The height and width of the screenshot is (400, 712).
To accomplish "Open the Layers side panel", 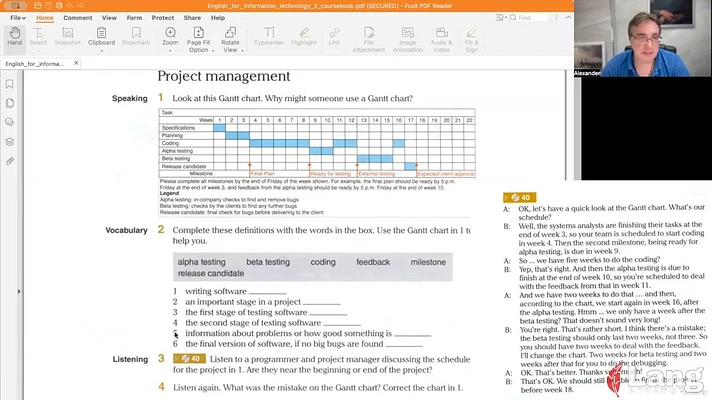I will coord(10,142).
